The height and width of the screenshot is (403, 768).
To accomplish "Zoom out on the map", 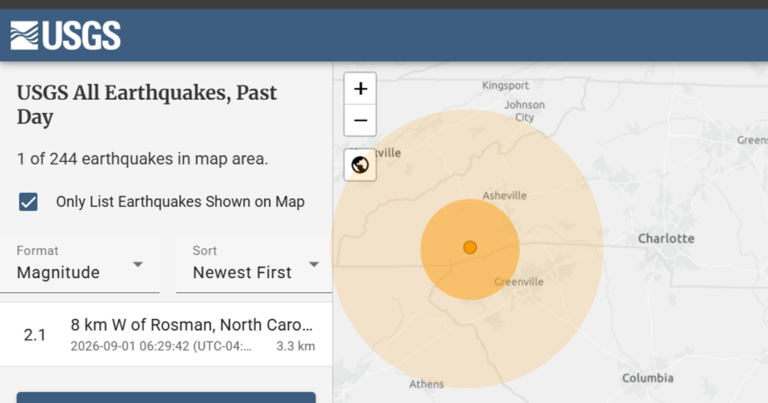I will tap(360, 120).
